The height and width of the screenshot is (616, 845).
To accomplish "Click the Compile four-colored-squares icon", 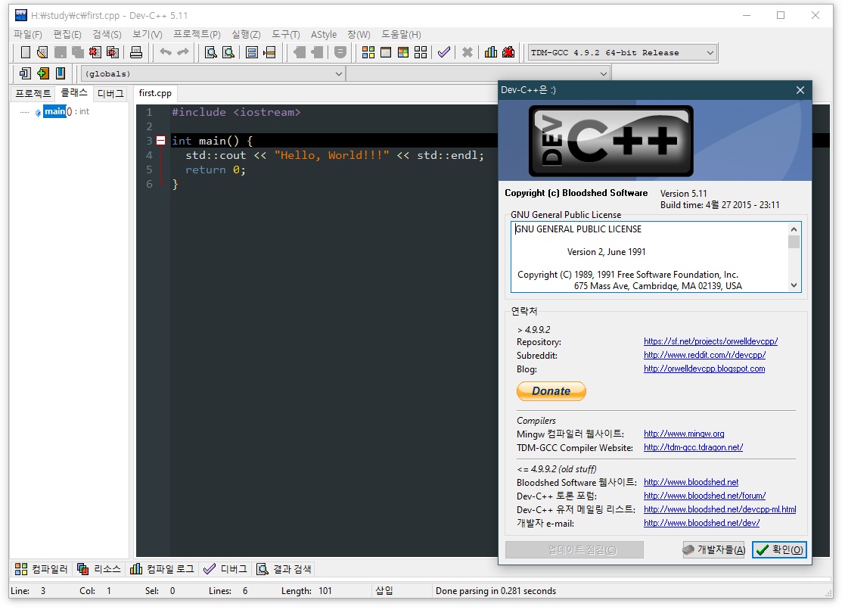I will (368, 52).
